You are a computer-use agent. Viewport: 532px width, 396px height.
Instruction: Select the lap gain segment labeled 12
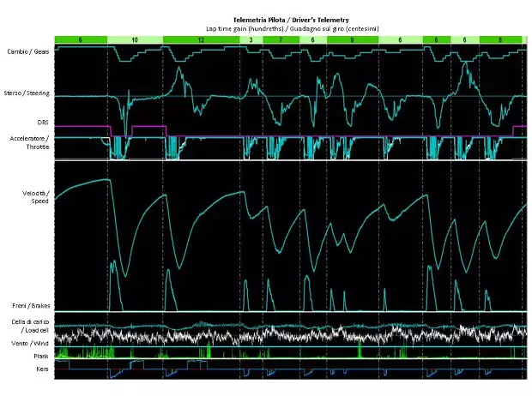tap(201, 39)
